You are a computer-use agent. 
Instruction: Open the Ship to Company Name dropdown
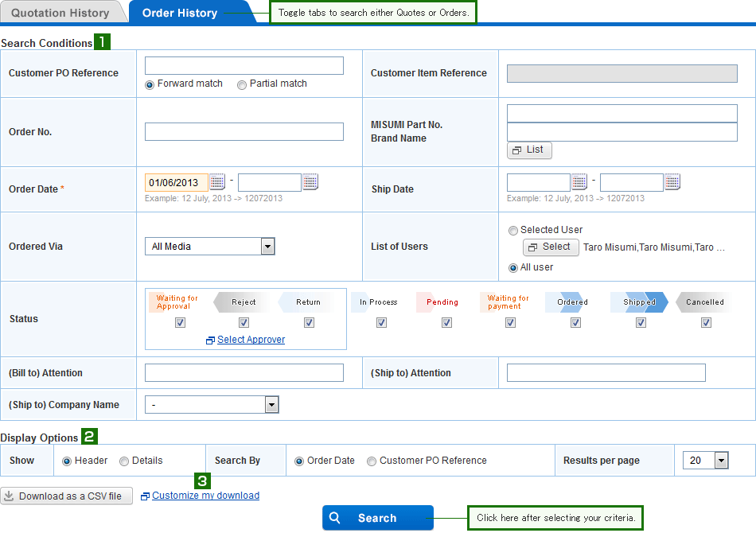tap(272, 405)
